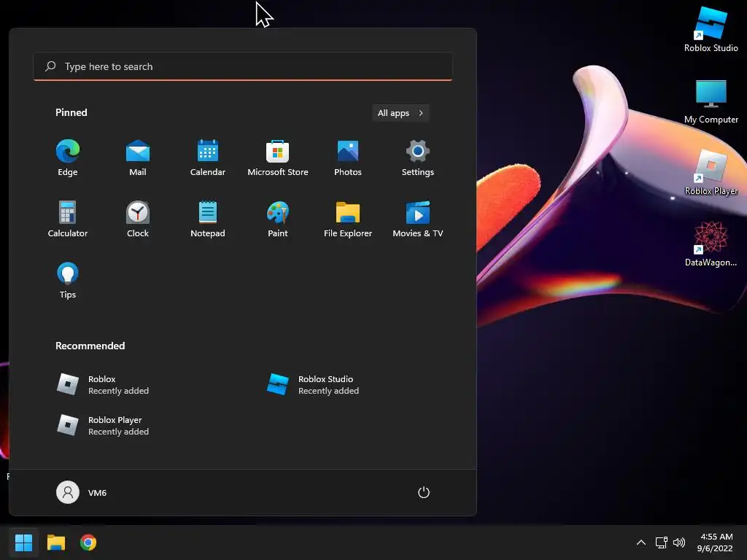This screenshot has width=747, height=560.
Task: Open Settings from pinned apps
Action: (x=418, y=158)
